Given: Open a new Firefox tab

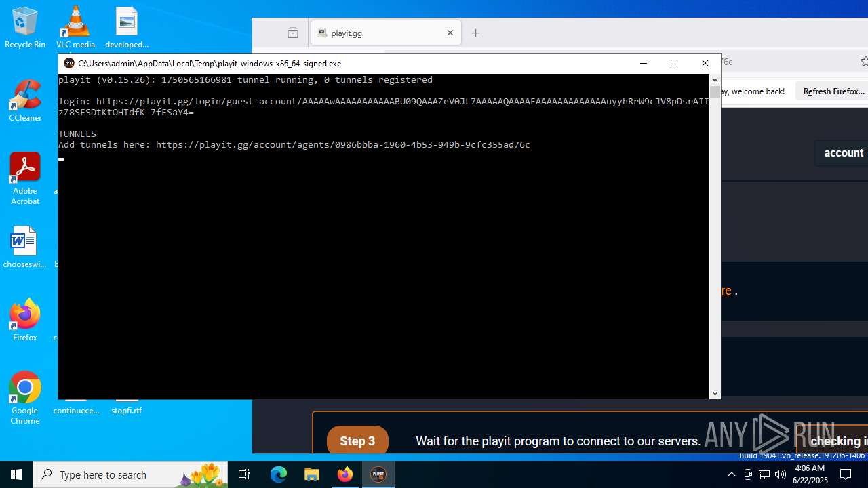Looking at the screenshot, I should (x=475, y=33).
